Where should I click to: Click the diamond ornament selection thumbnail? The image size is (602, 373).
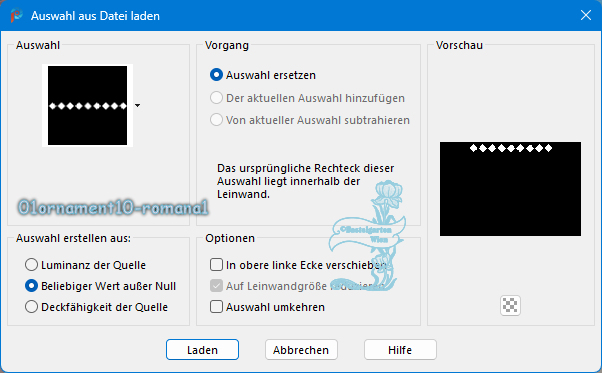(x=88, y=106)
